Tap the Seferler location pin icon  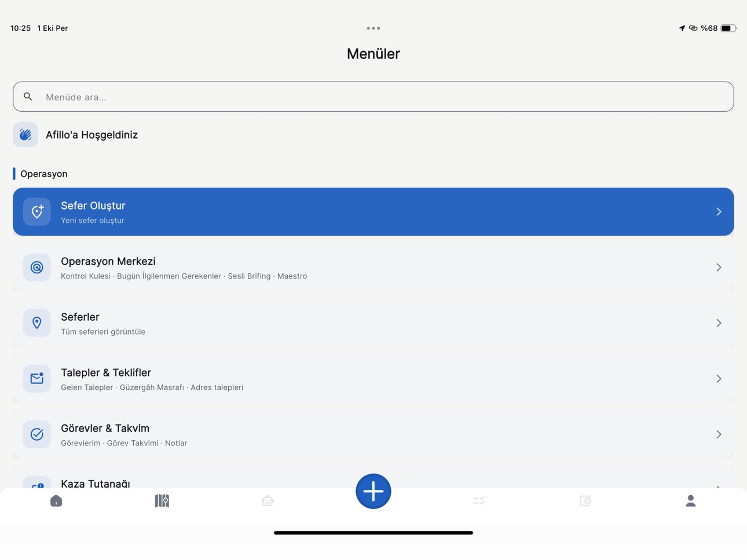click(37, 323)
